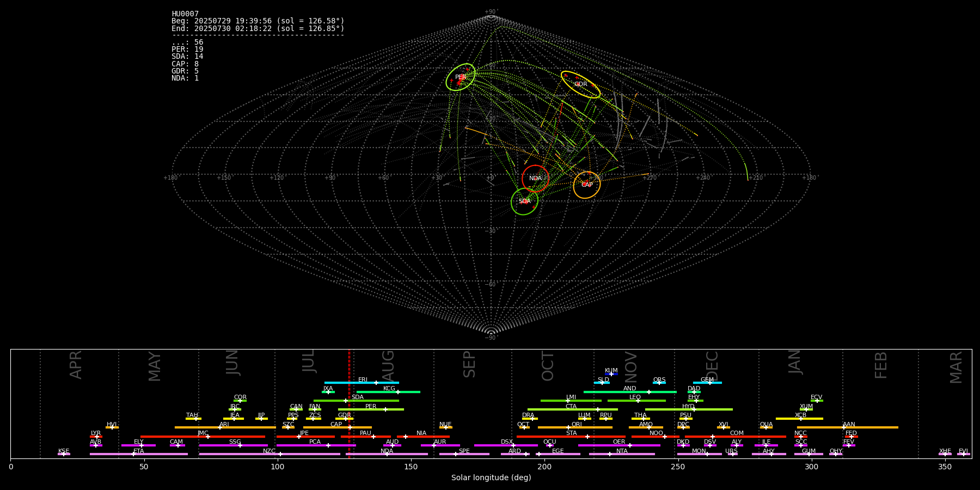Viewport: 980px width, 490px height.
Task: Click the 'Solar longitude (deg)' axis label
Action: pos(491,478)
